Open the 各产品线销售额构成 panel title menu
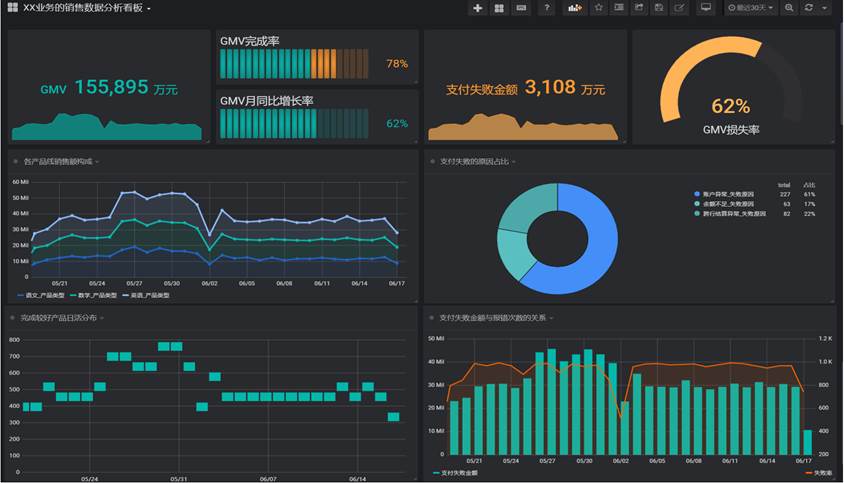This screenshot has height=483, width=844. [58, 161]
